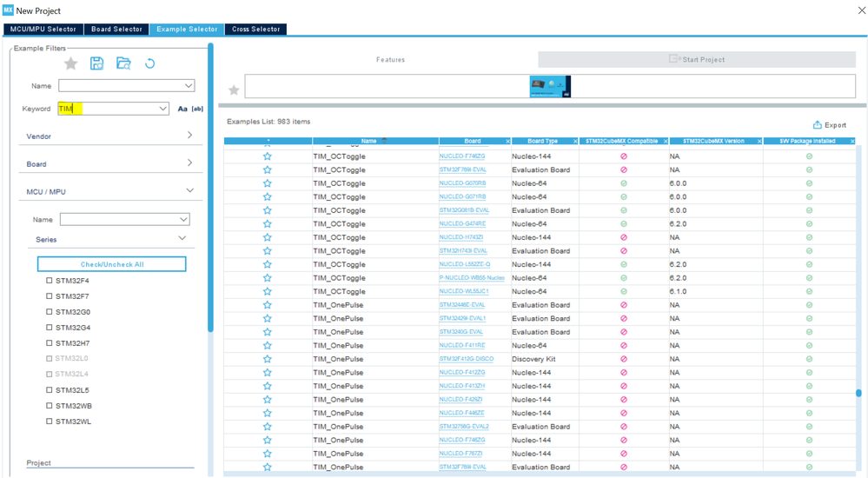This screenshot has height=478, width=868.
Task: Click the Project section label
Action: click(39, 462)
